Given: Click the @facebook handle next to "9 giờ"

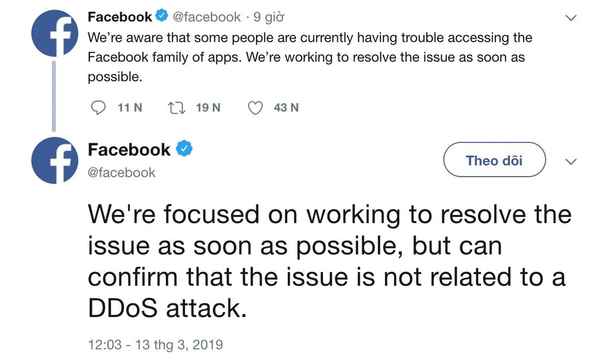Looking at the screenshot, I should click(x=207, y=17).
